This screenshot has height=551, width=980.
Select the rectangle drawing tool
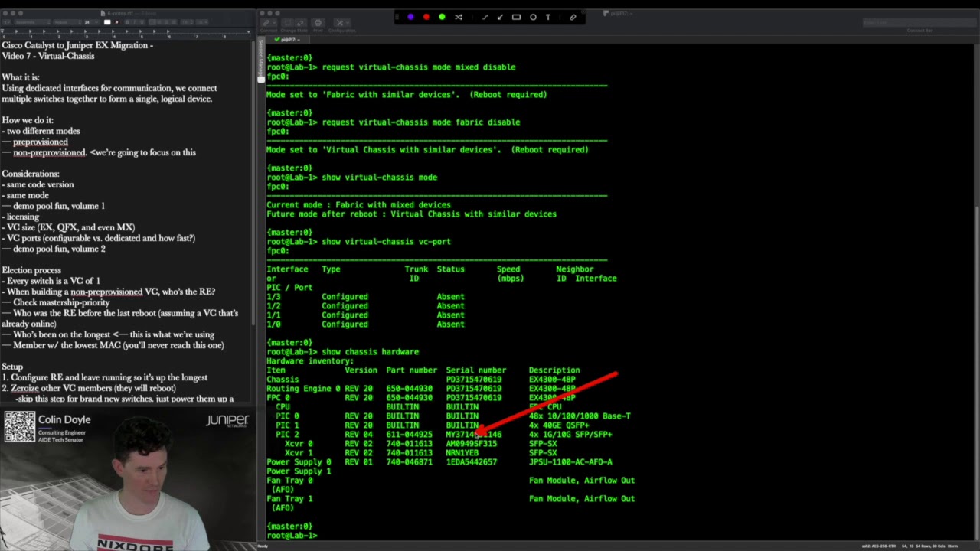click(517, 17)
